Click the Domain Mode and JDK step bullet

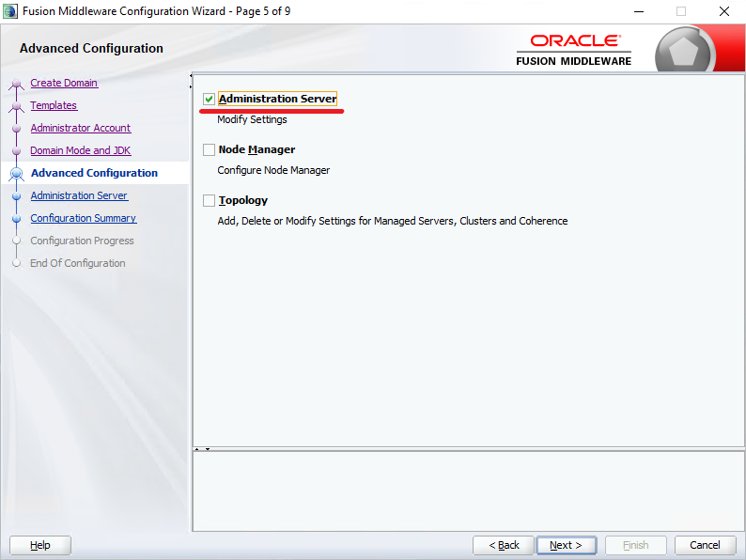(17, 151)
